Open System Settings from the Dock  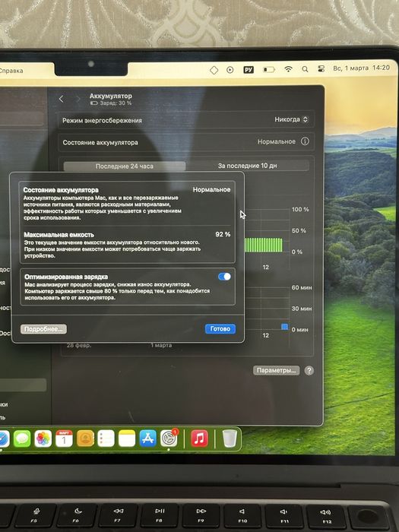(169, 439)
